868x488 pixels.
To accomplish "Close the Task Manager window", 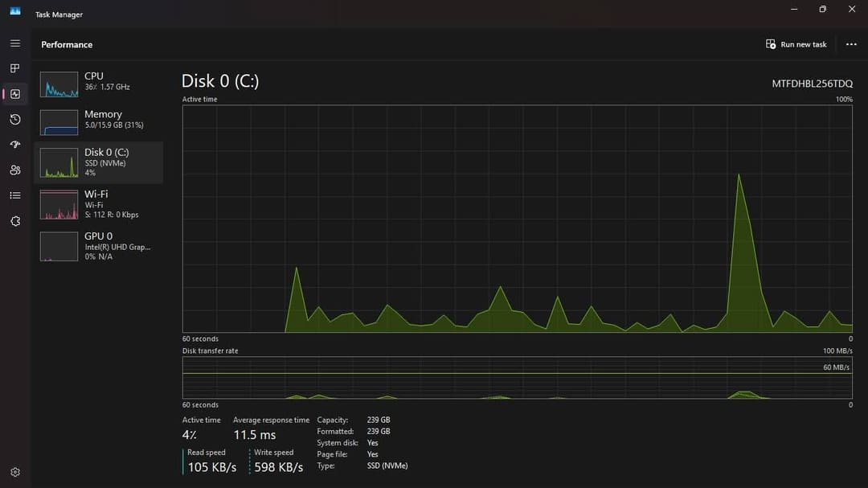I will click(852, 10).
